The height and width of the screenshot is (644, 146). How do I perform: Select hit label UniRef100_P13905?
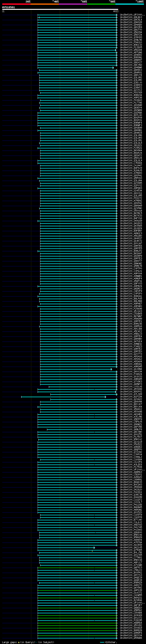click(131, 48)
